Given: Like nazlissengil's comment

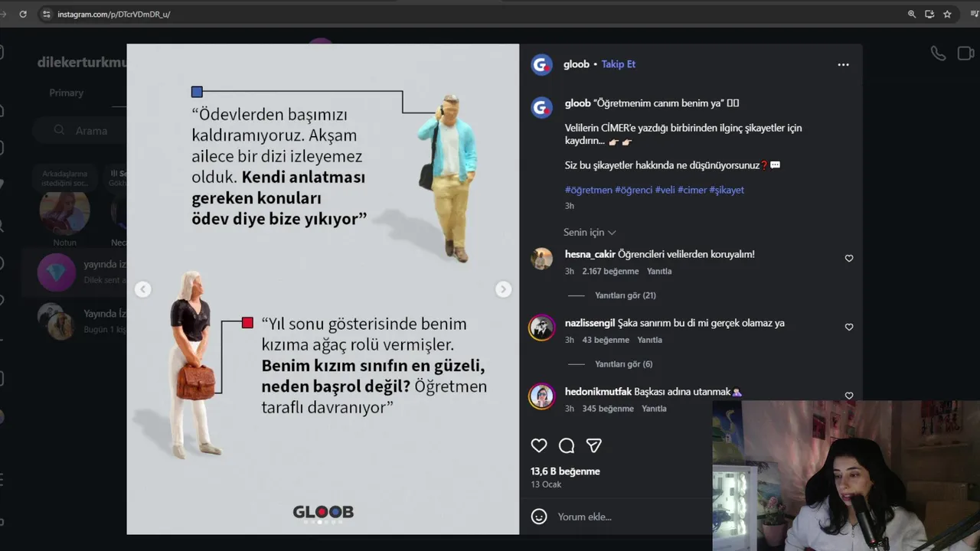Looking at the screenshot, I should coord(849,327).
